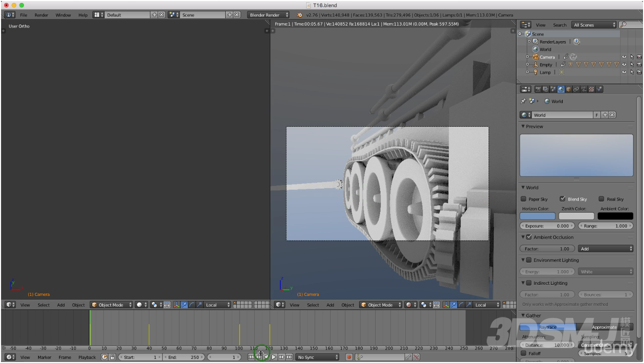This screenshot has width=644, height=363.
Task: Open the Texture properties tab checker icon
Action: (x=591, y=89)
